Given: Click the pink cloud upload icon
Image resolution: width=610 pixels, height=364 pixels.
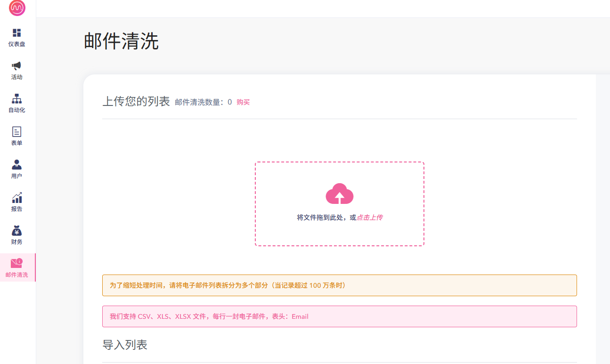Looking at the screenshot, I should tap(339, 194).
